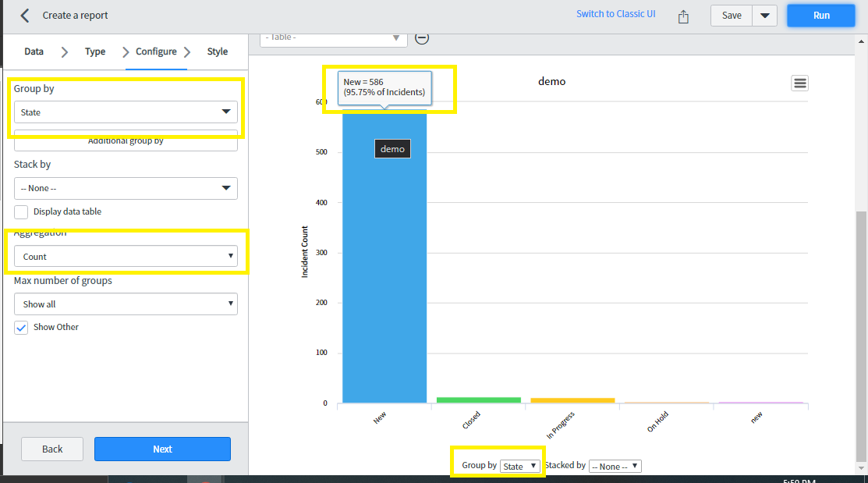The height and width of the screenshot is (483, 868).
Task: Switch to the Style tab
Action: [217, 51]
